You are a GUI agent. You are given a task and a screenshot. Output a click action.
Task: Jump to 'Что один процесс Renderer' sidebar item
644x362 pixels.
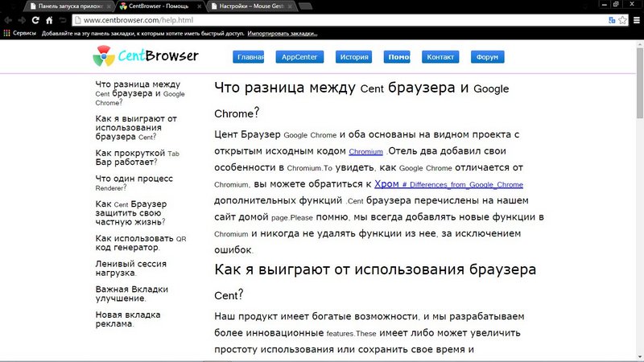click(134, 183)
